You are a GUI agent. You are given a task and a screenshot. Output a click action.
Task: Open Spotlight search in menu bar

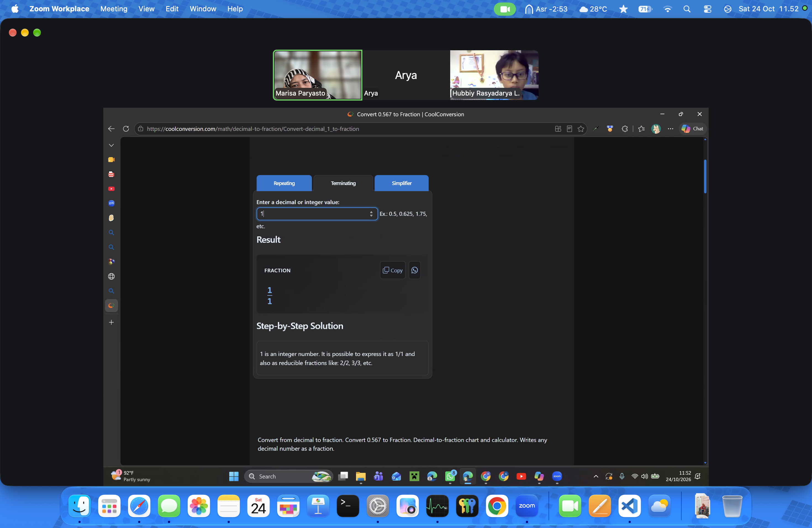pos(687,9)
